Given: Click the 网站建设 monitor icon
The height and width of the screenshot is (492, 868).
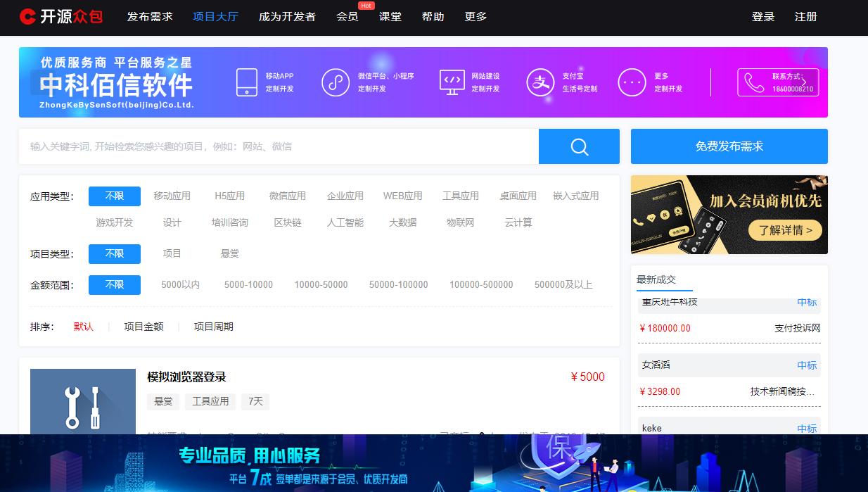Looking at the screenshot, I should coord(452,82).
